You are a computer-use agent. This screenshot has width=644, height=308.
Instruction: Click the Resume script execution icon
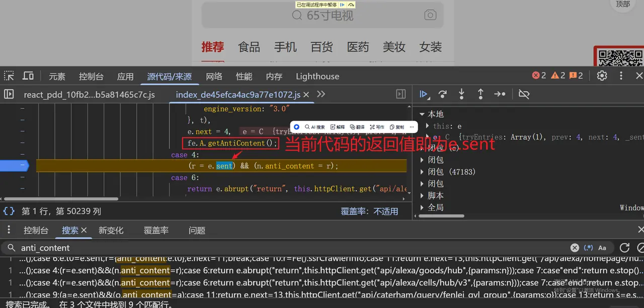[x=423, y=94]
